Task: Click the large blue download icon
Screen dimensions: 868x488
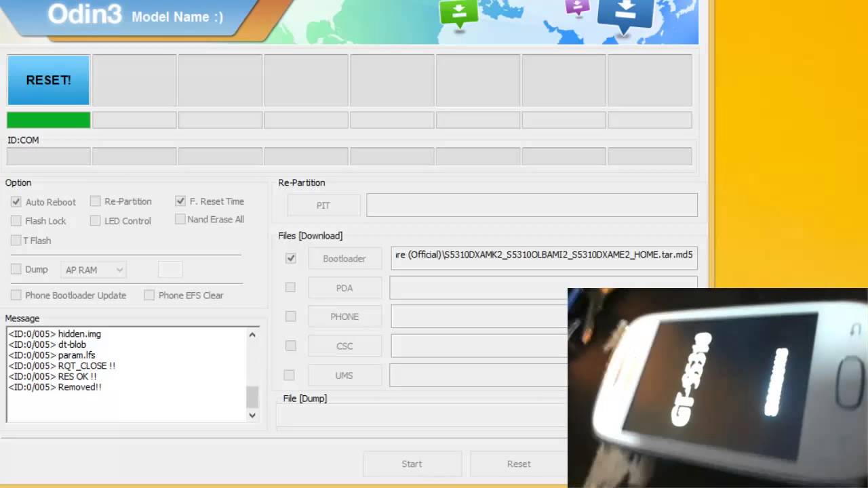Action: click(627, 16)
